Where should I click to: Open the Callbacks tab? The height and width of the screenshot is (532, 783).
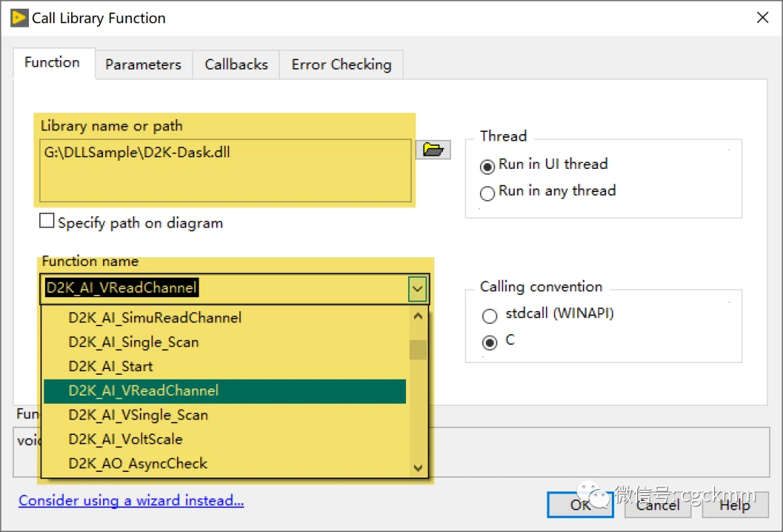[236, 65]
